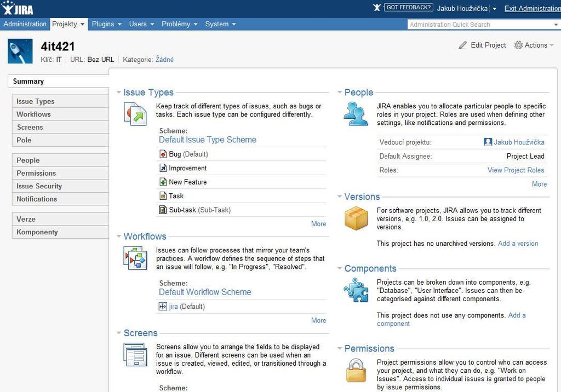Select Screens in the sidebar

click(x=60, y=127)
